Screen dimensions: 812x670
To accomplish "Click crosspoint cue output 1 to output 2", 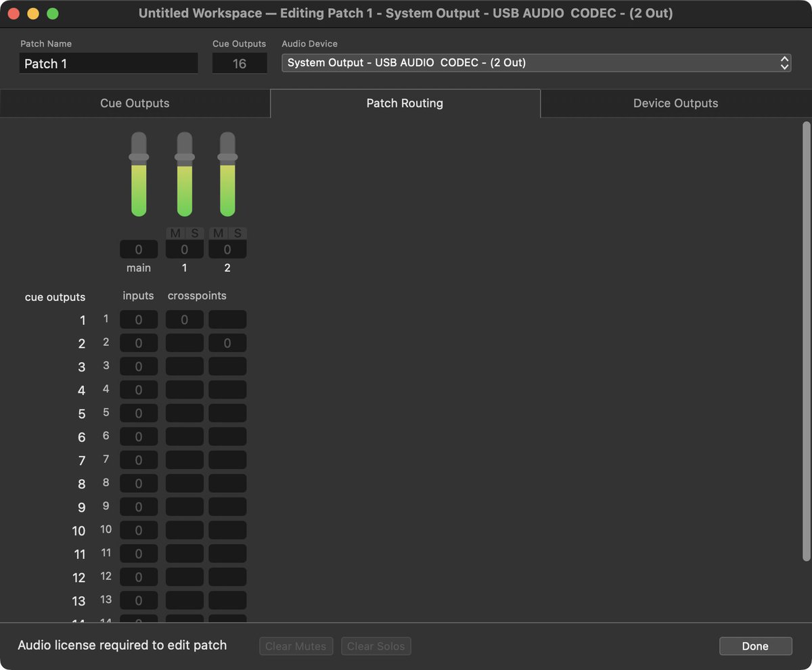I will [x=227, y=319].
